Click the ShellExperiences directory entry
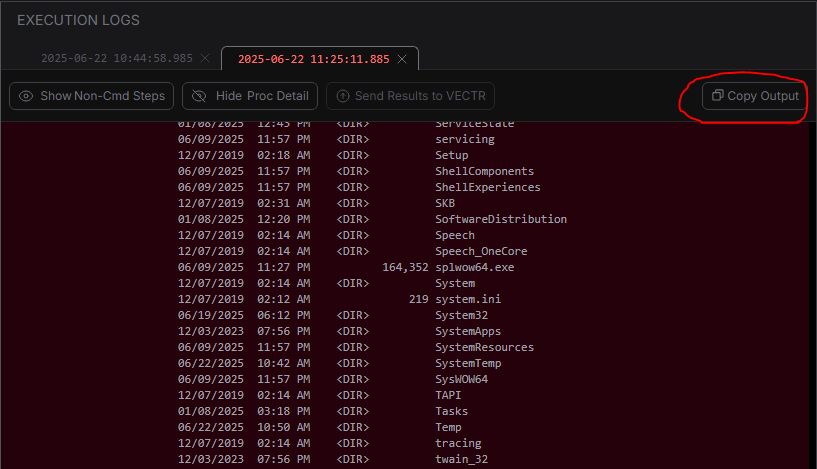 (x=487, y=187)
